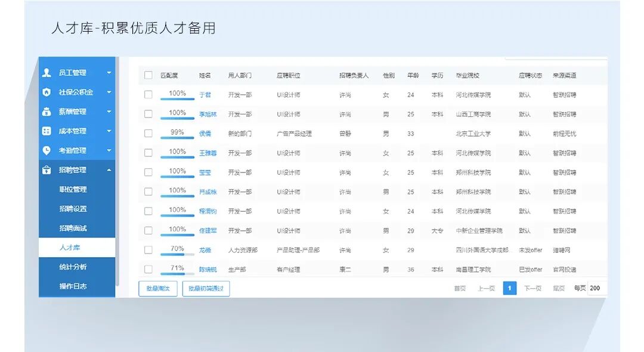Click the 已发offer status cell
This screenshot has height=352, width=644.
[530, 270]
